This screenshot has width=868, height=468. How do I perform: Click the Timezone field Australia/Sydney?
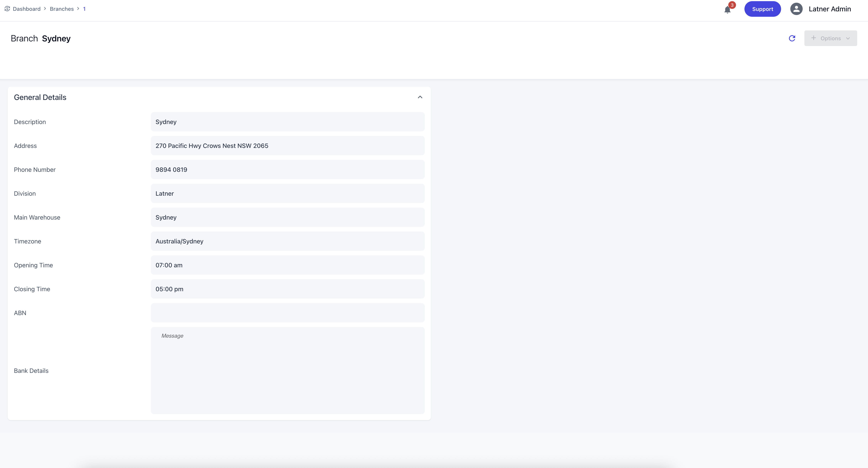[287, 241]
